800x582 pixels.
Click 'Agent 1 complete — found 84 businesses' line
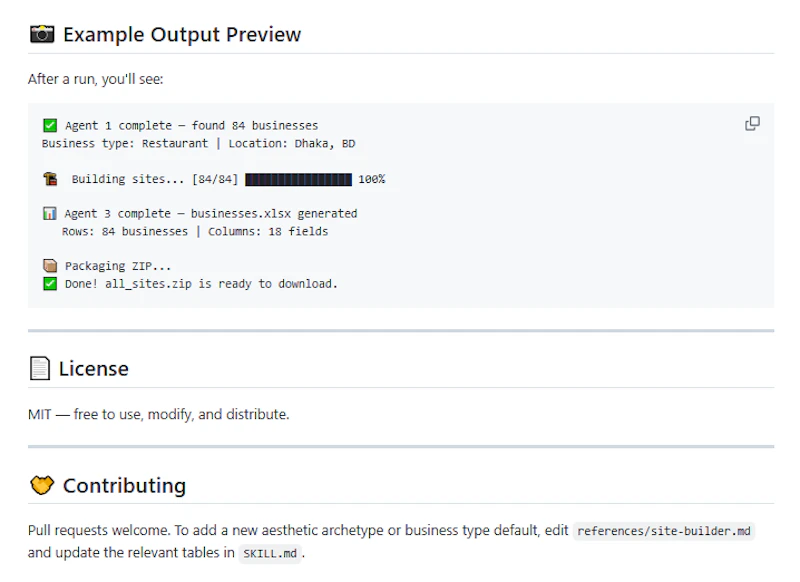(191, 125)
